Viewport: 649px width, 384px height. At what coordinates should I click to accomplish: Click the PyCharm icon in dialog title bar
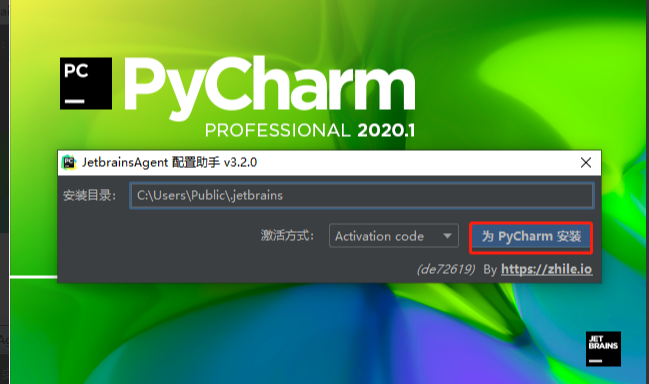(69, 162)
